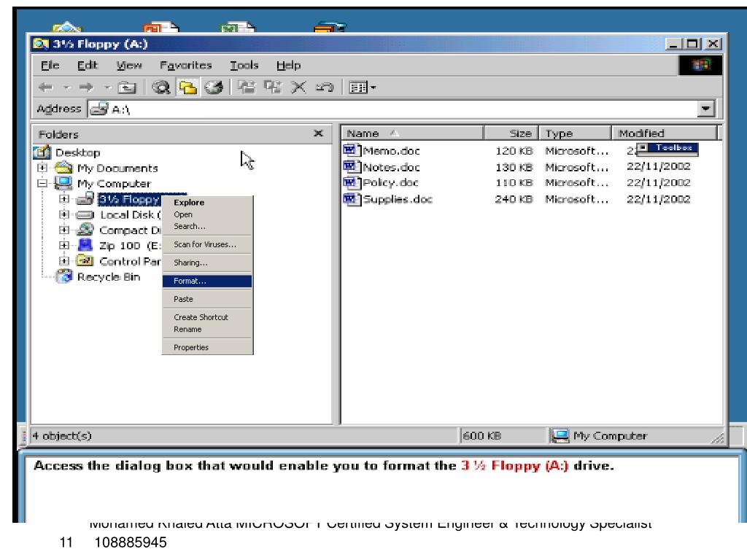Open the View menu
The height and width of the screenshot is (560, 747).
(x=129, y=65)
